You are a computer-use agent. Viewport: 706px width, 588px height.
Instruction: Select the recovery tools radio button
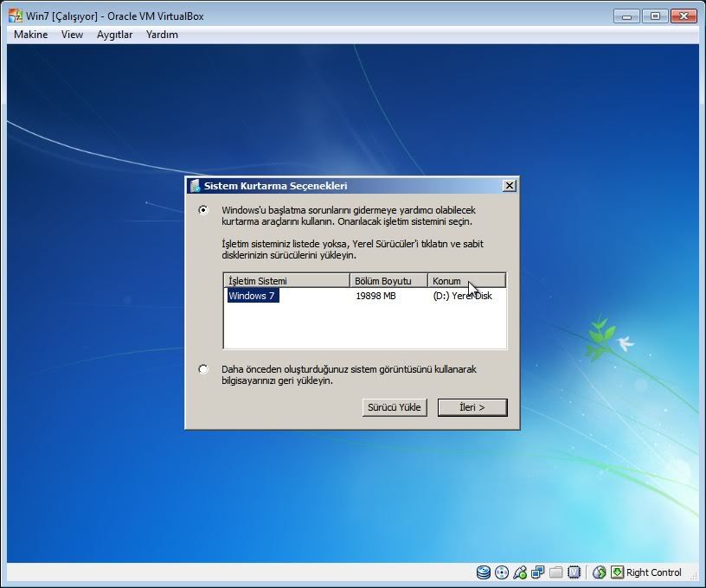coord(203,210)
